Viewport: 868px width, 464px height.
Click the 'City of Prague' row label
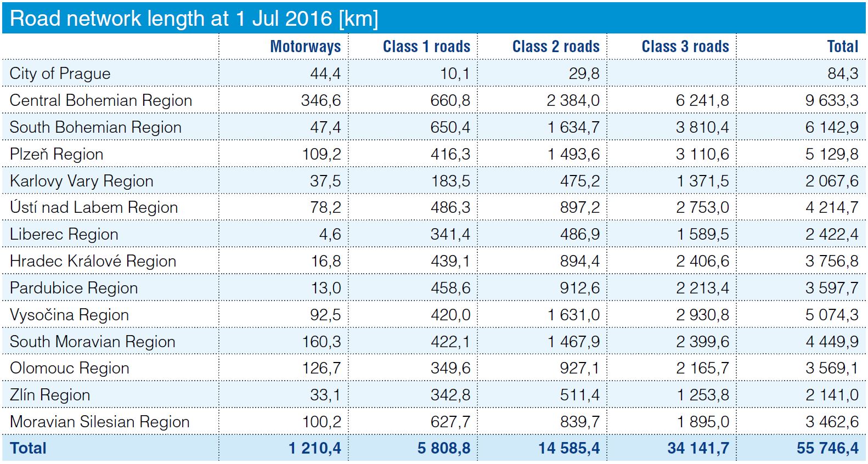[x=60, y=73]
